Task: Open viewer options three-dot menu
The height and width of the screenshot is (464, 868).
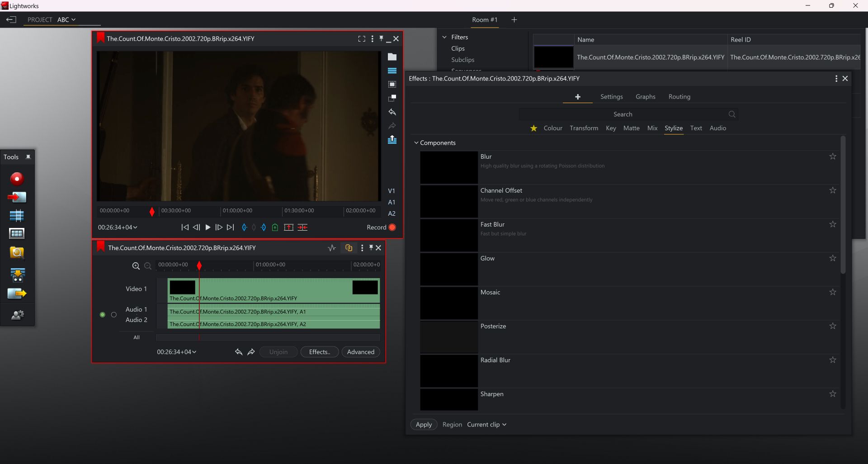Action: point(373,39)
